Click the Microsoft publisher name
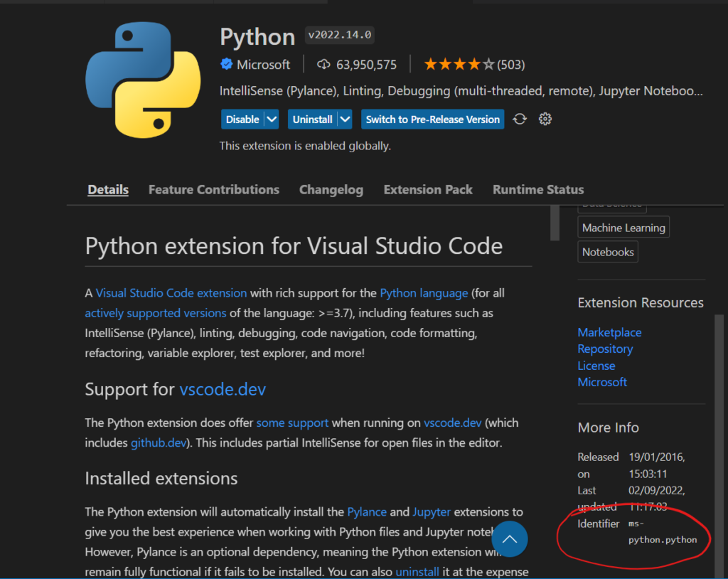This screenshot has width=728, height=579. click(x=263, y=65)
